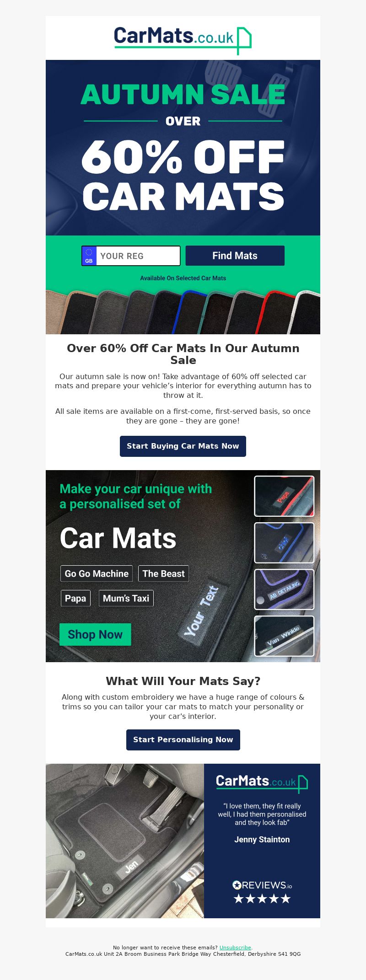Click the YOUR REG input field

coord(138,256)
